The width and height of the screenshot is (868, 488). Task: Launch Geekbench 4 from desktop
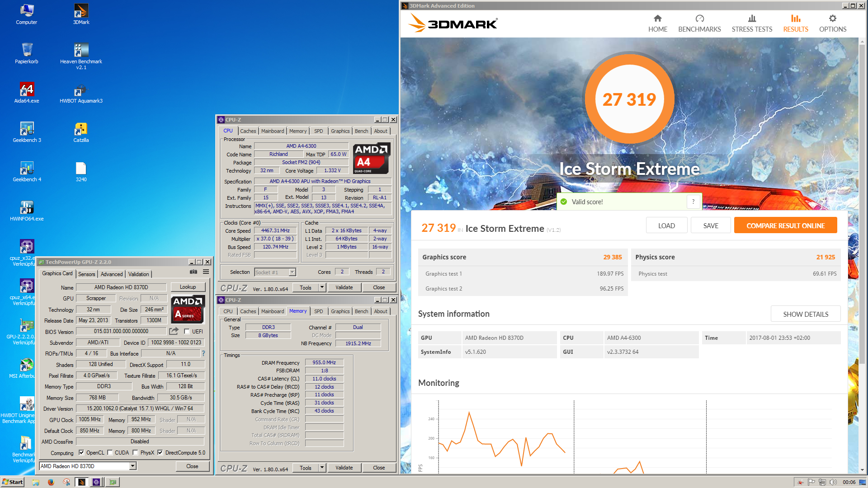point(27,171)
